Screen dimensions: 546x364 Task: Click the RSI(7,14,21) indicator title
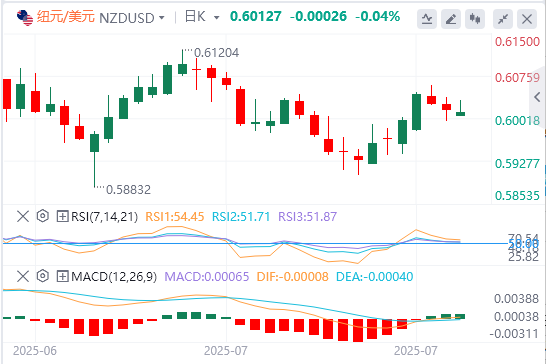coord(104,217)
